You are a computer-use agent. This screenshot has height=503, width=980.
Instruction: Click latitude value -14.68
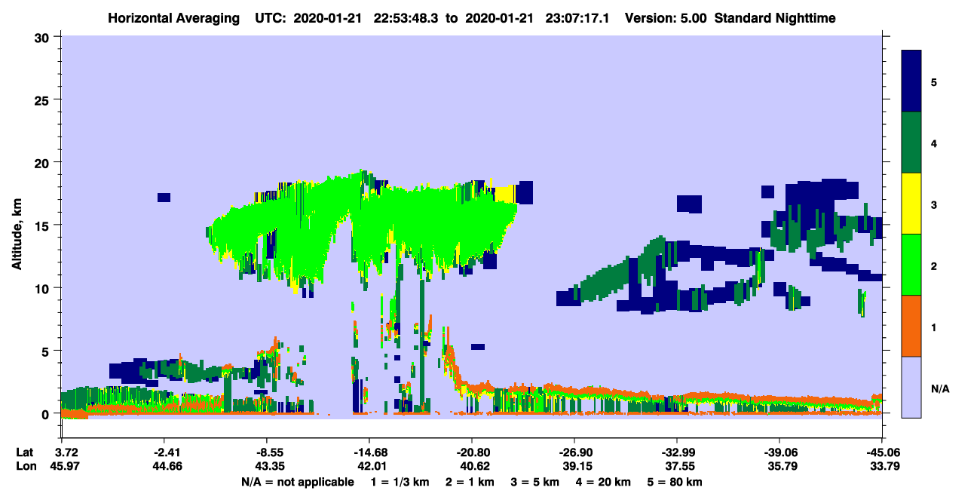(369, 452)
